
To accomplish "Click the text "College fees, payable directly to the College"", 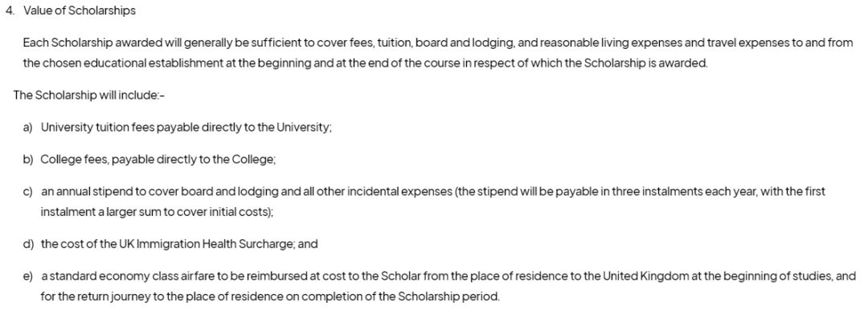I will coord(158,160).
